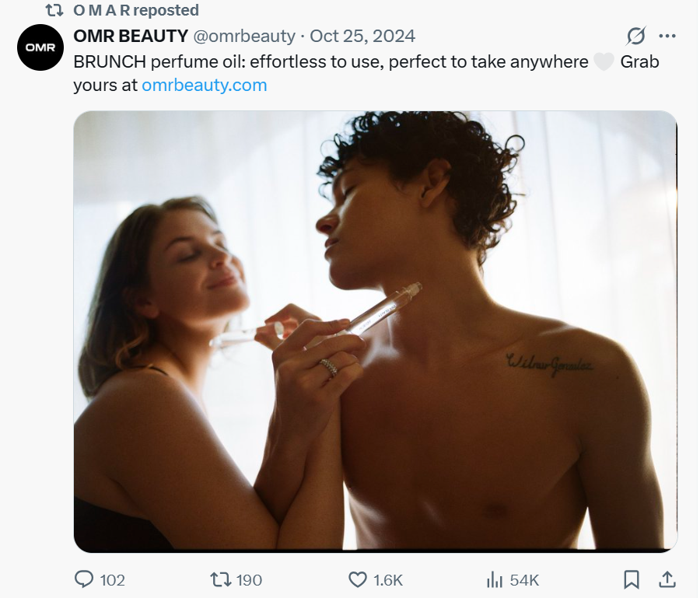Open the OMR BEAUTY display name
The image size is (700, 598).
coord(131,36)
